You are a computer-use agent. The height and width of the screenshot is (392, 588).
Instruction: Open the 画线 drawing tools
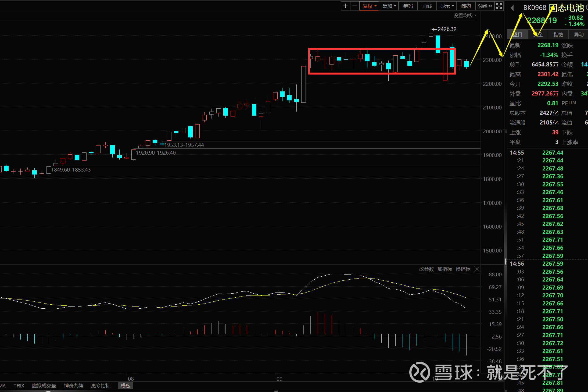(427, 6)
